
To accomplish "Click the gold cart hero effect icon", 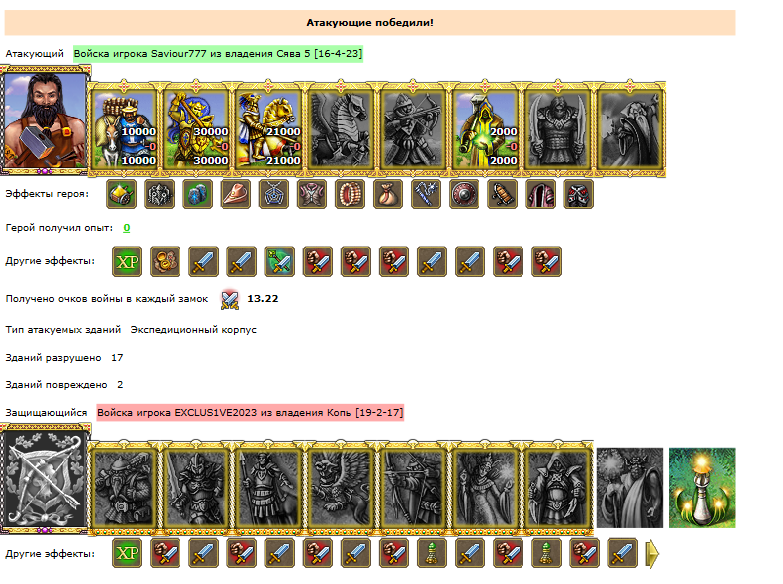I will point(121,194).
